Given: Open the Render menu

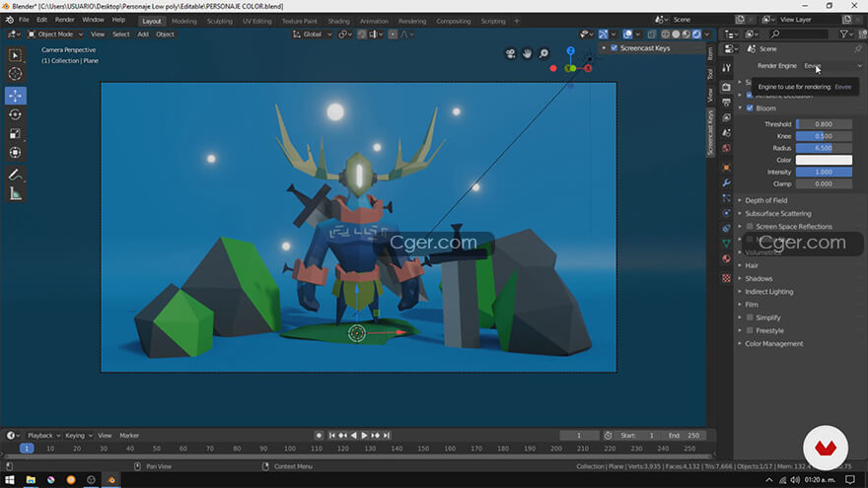Looking at the screenshot, I should [x=64, y=20].
